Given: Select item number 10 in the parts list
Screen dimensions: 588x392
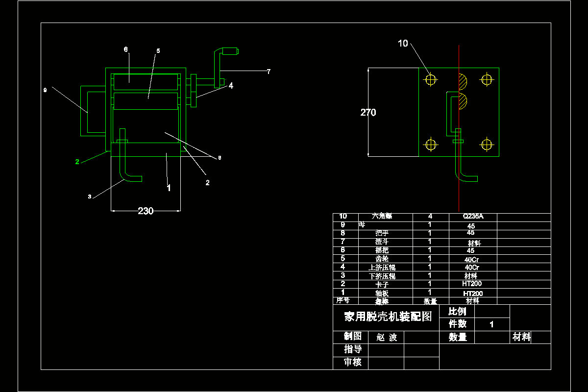Looking at the screenshot, I should [343, 216].
